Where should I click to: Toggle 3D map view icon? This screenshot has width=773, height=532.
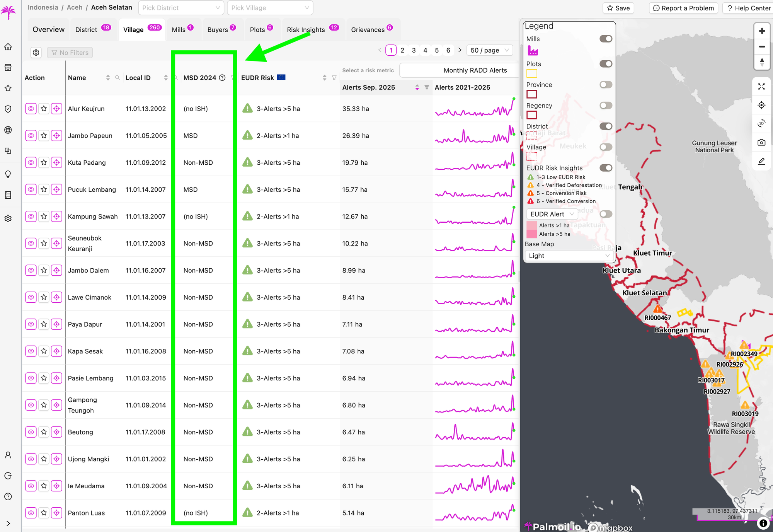(761, 123)
